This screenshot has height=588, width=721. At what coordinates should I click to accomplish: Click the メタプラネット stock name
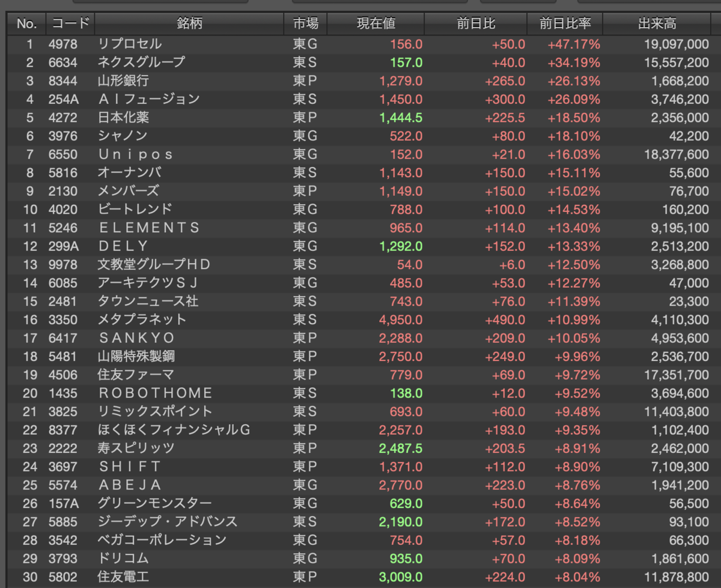point(142,320)
